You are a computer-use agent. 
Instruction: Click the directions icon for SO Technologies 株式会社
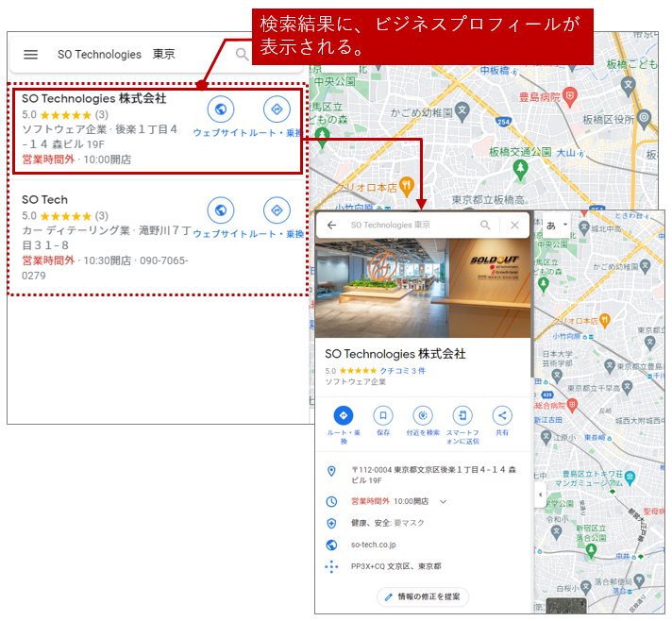277,109
